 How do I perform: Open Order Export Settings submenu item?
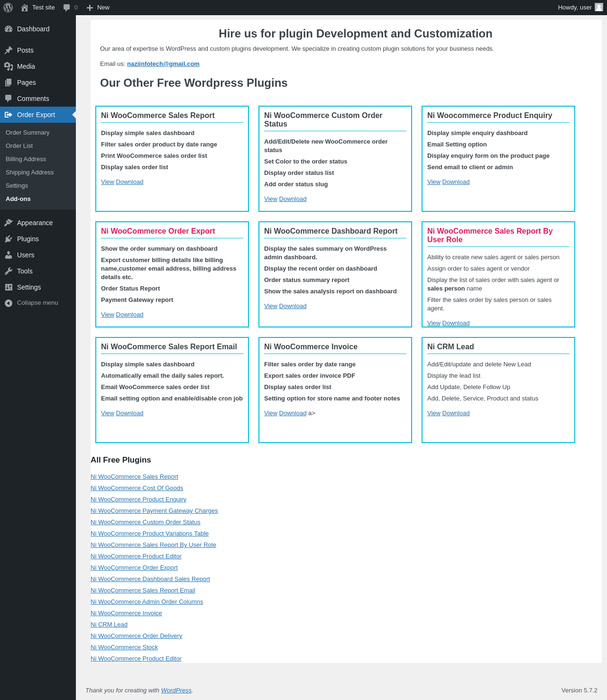point(17,186)
